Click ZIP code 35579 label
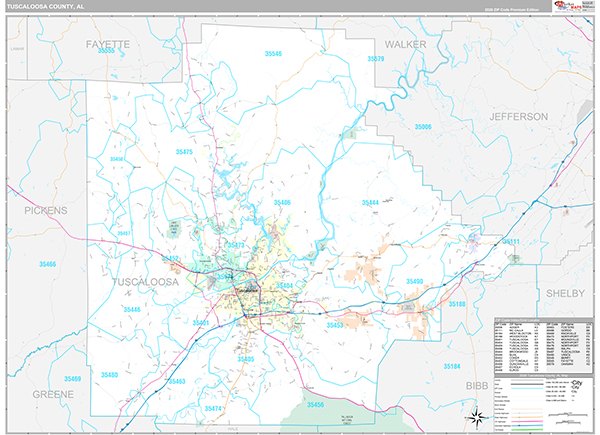 [375, 59]
